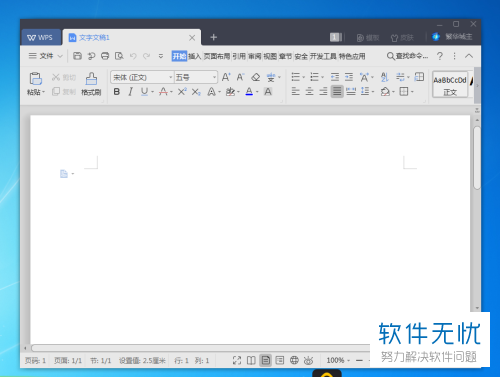This screenshot has width=500, height=377.
Task: Open the font size dropdown
Action: click(214, 77)
